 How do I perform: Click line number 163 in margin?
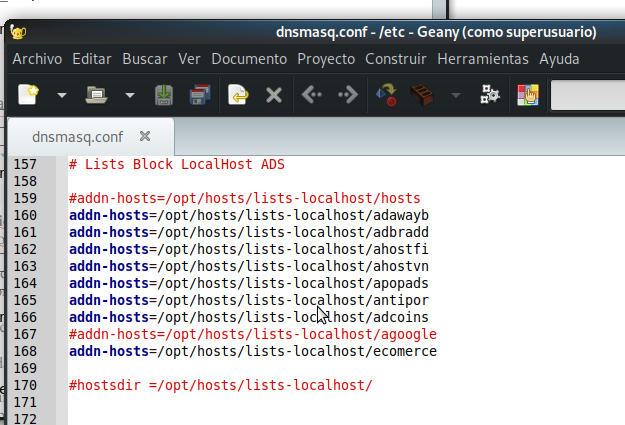tap(25, 266)
